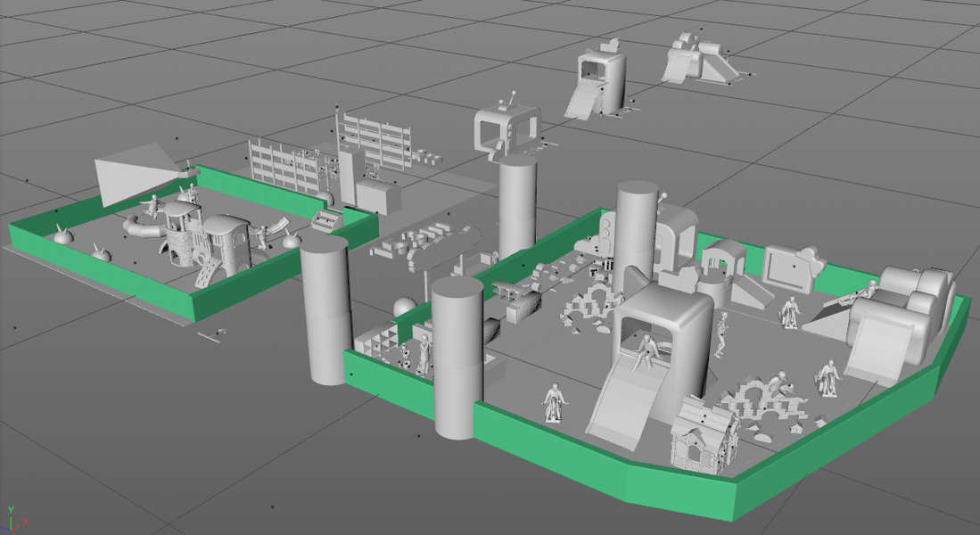Select the retro TV object with antenna
Viewport: 980px width, 535px height.
click(x=506, y=128)
